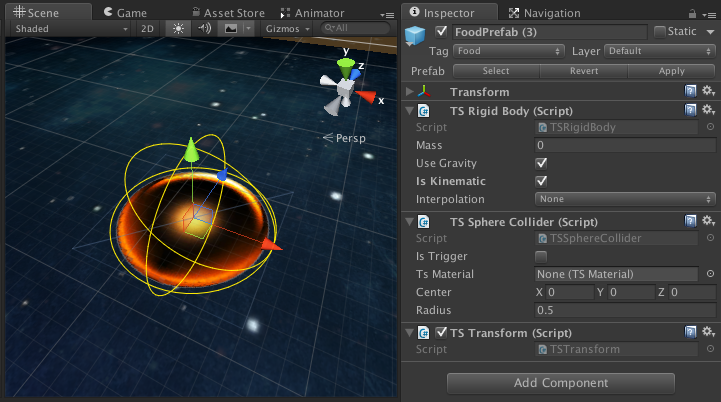The image size is (721, 402).
Task: Click scene gizmo green Y axis cone
Action: pos(345,67)
